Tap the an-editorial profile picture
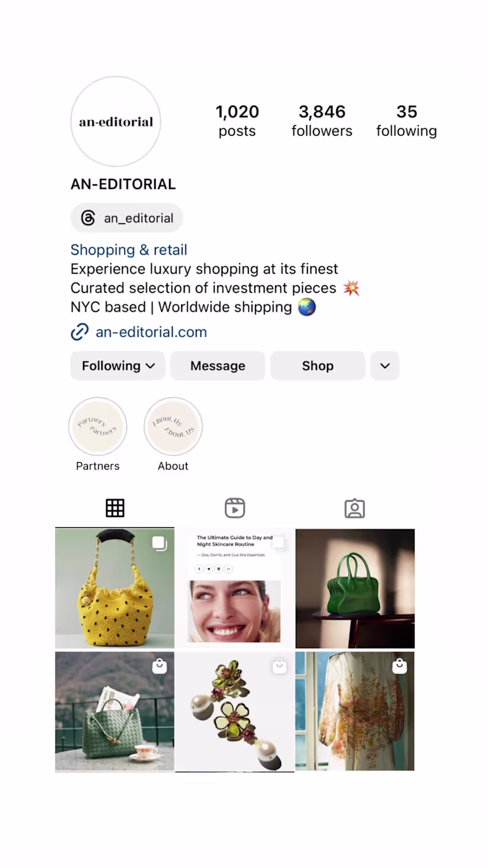 (x=116, y=121)
